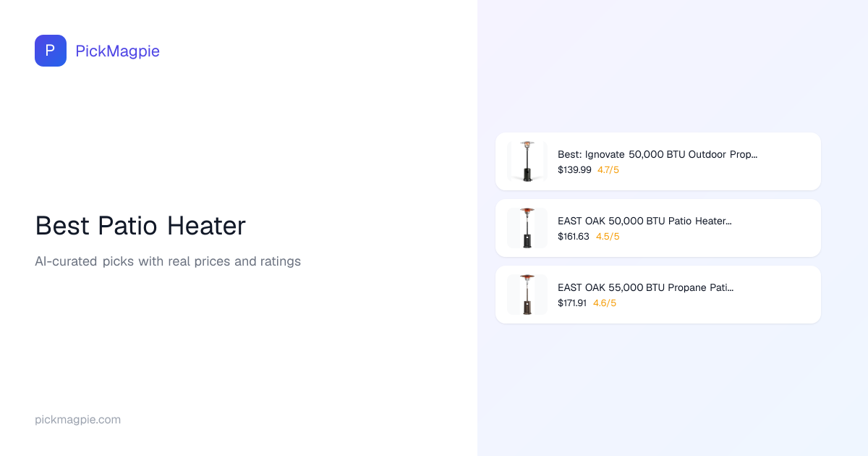Click the 4.7/5 rating text

(608, 170)
